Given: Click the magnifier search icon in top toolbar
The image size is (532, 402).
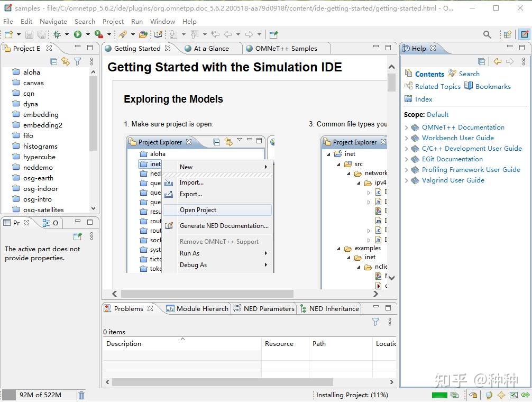Looking at the screenshot, I should 487,34.
